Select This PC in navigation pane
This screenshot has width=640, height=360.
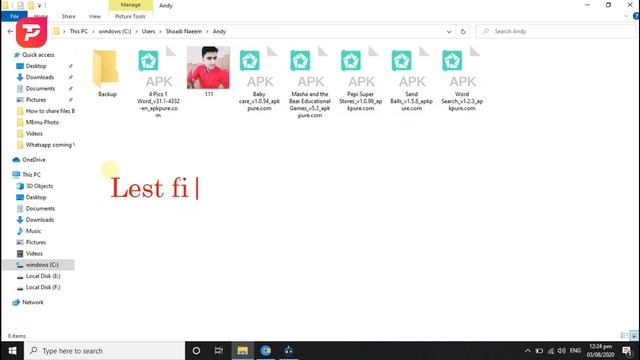pyautogui.click(x=31, y=175)
